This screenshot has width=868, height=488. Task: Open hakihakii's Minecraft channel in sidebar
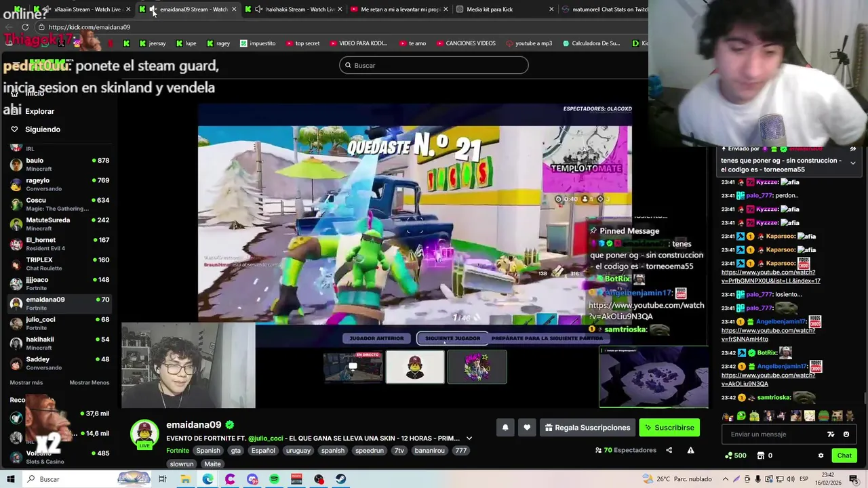click(x=60, y=343)
